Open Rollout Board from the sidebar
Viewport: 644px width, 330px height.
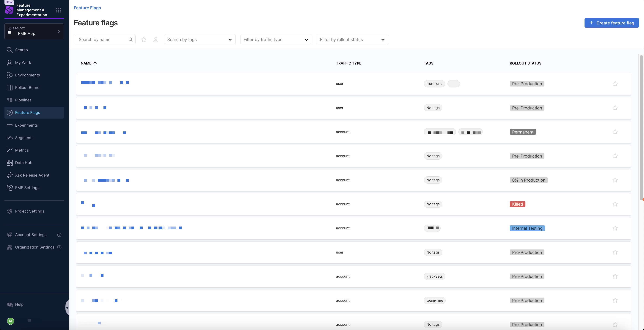27,87
